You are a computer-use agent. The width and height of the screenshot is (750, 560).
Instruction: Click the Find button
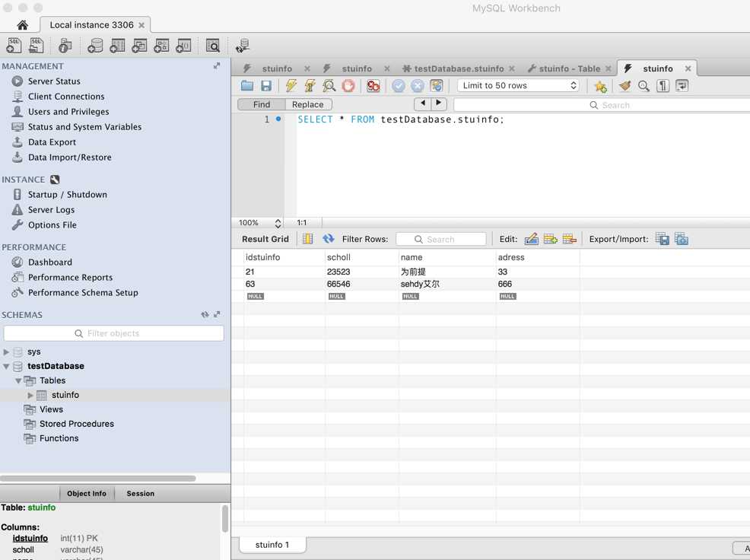click(x=262, y=104)
